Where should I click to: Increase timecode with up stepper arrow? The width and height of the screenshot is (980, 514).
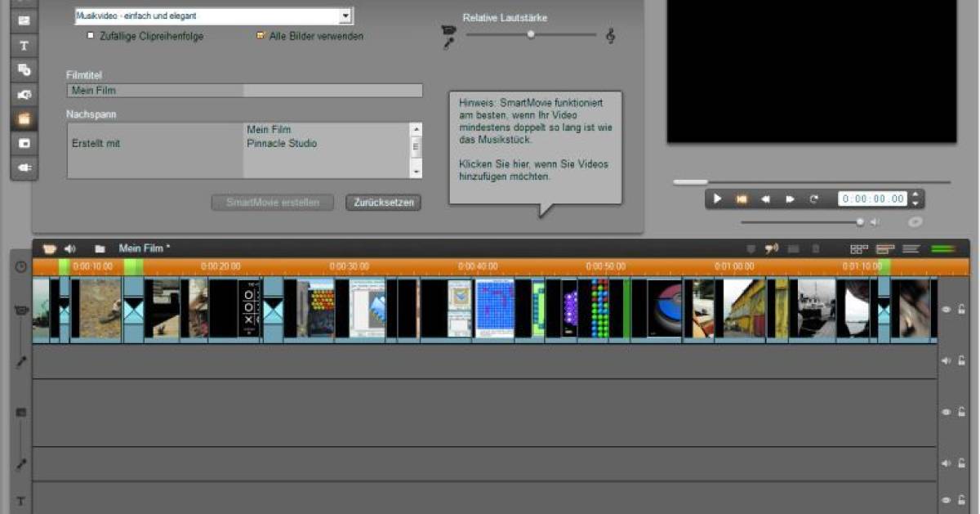[915, 194]
